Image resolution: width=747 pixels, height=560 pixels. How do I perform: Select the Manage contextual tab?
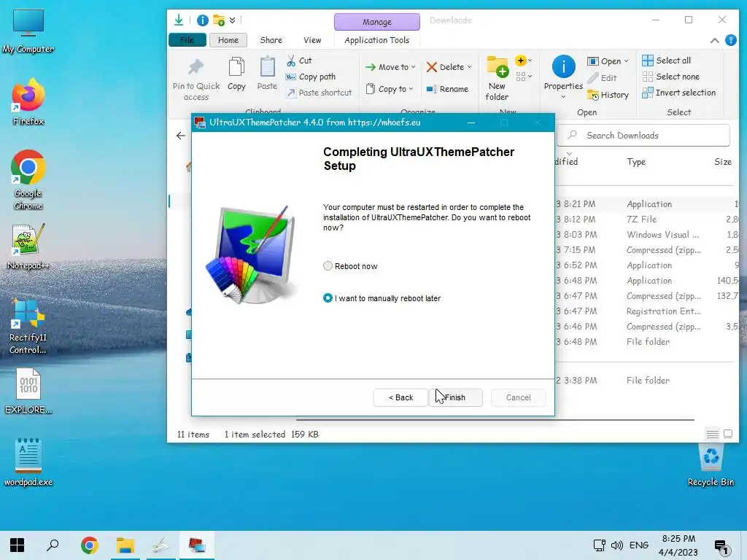coord(377,22)
